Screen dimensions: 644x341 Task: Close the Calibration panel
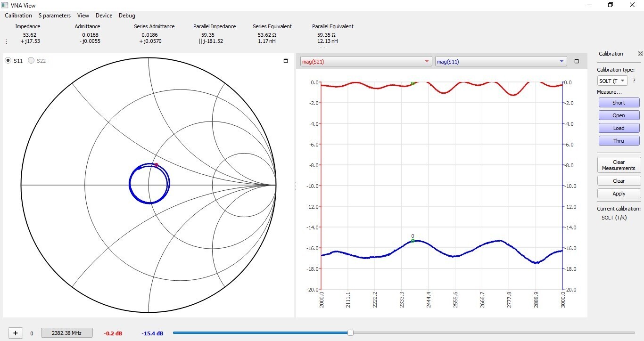640,54
